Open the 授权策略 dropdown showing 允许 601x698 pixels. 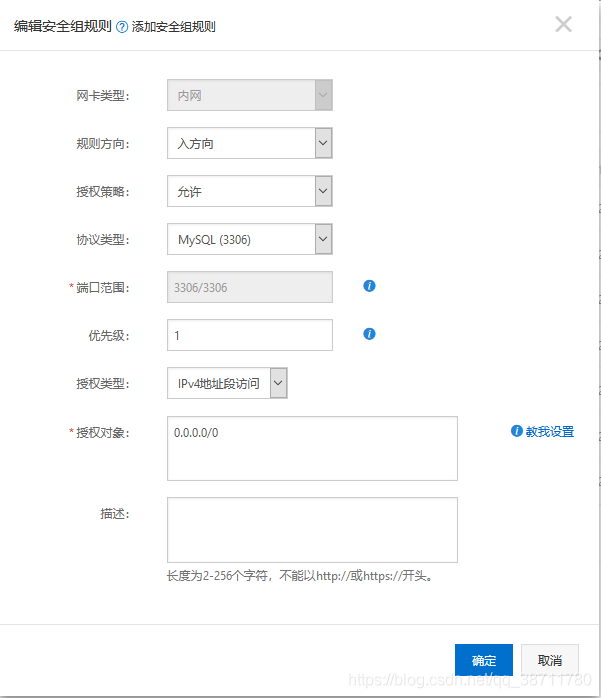click(x=250, y=191)
